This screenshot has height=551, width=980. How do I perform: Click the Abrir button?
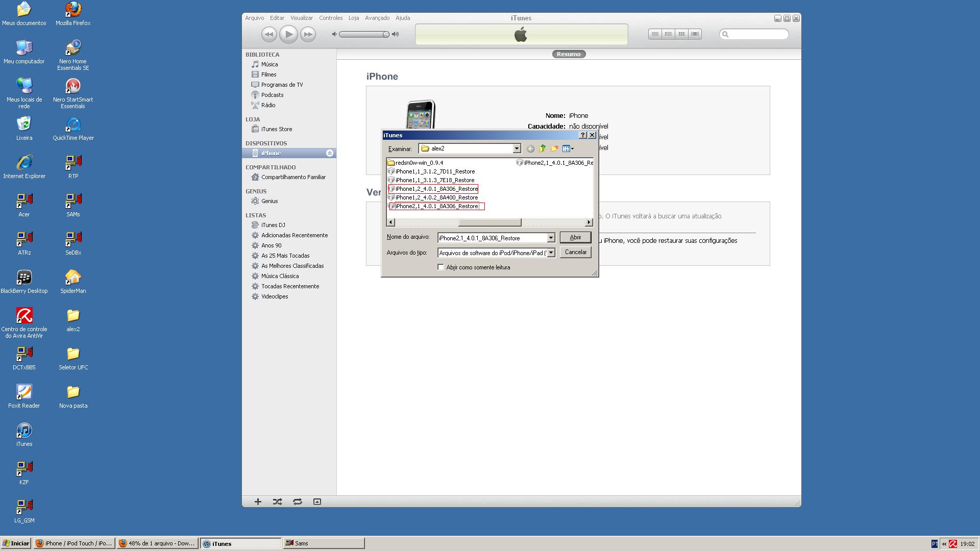(x=575, y=237)
